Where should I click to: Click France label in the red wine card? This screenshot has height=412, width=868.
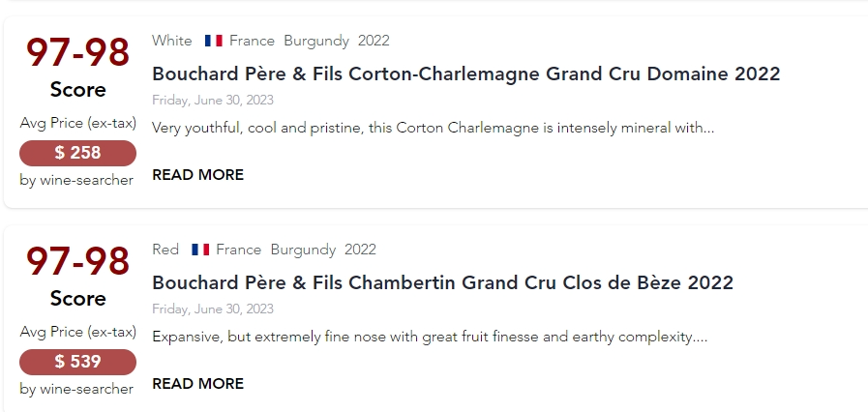[238, 250]
